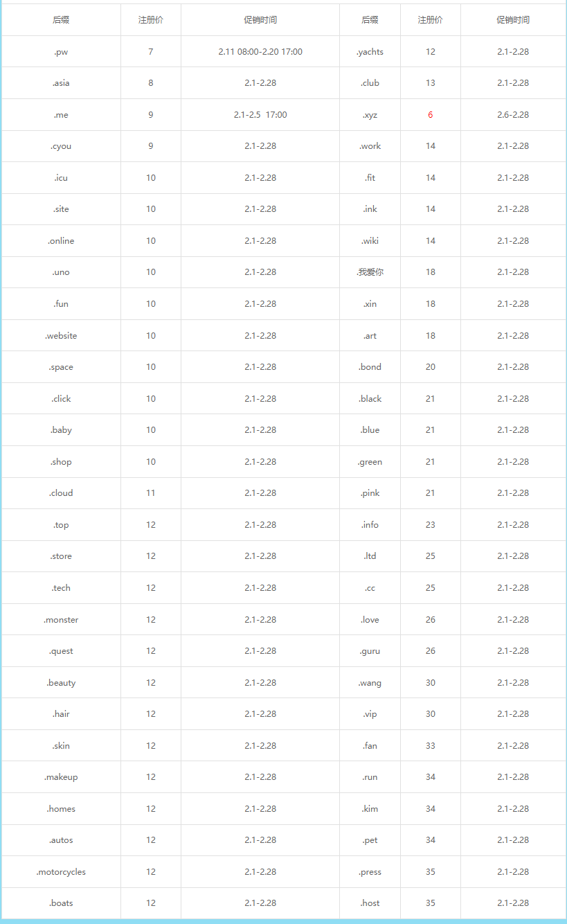Screen dimensions: 567x924
Task: Click the .xyz suffix entry
Action: click(370, 115)
